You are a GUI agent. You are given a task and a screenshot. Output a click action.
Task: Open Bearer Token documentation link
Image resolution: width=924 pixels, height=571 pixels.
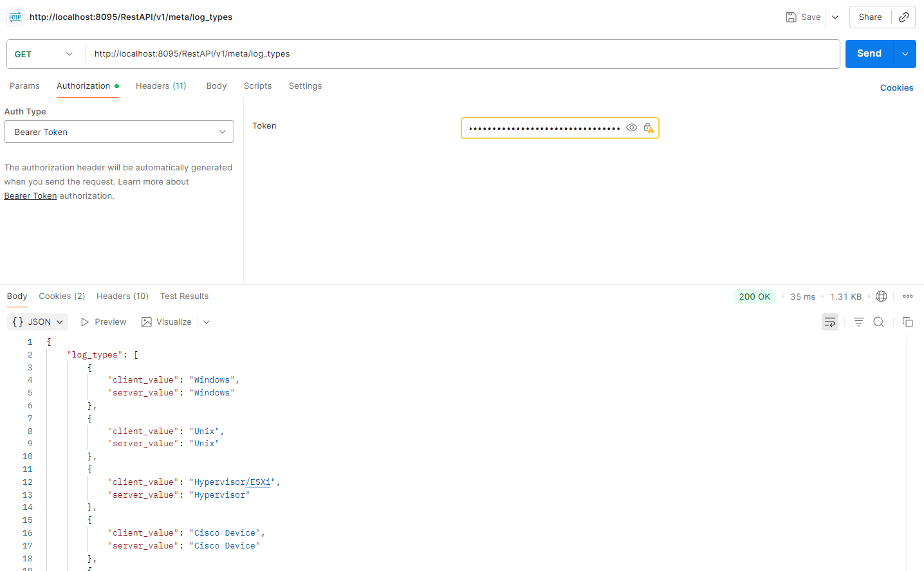point(30,196)
